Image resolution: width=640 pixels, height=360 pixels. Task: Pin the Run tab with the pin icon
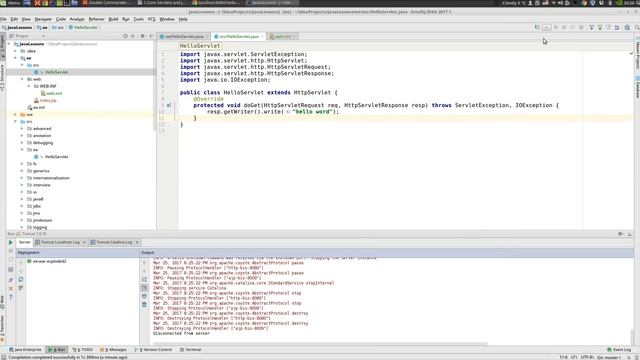(x=11, y=280)
